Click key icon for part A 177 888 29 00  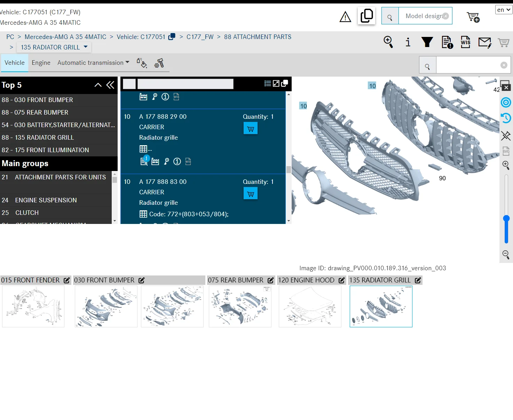166,161
